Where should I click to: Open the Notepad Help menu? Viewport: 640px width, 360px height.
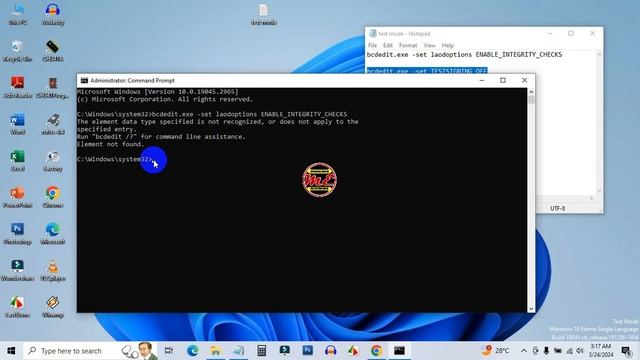coord(447,45)
